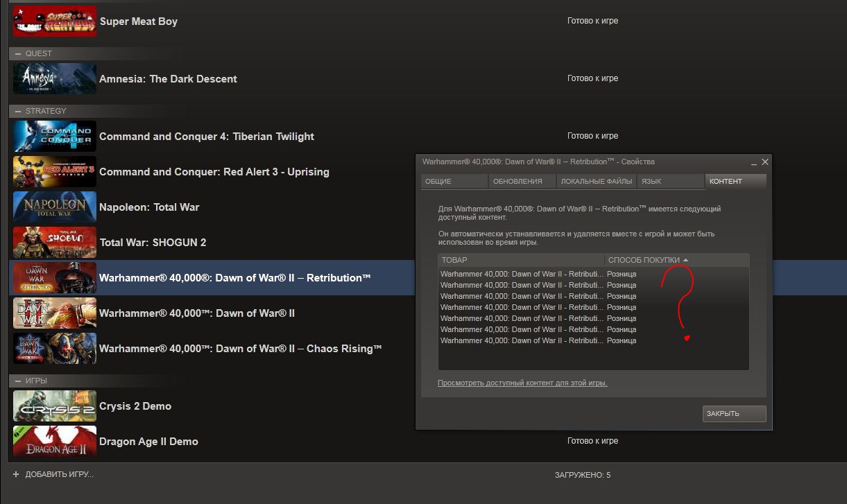Switch to the ОБНОВЛЕНИЯ tab
Viewport: 847px width, 504px height.
tap(522, 181)
